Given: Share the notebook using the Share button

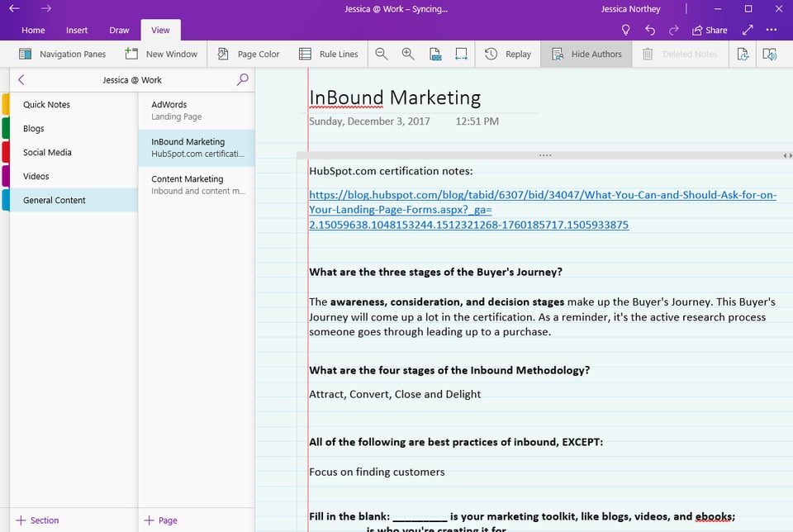Looking at the screenshot, I should click(x=709, y=30).
